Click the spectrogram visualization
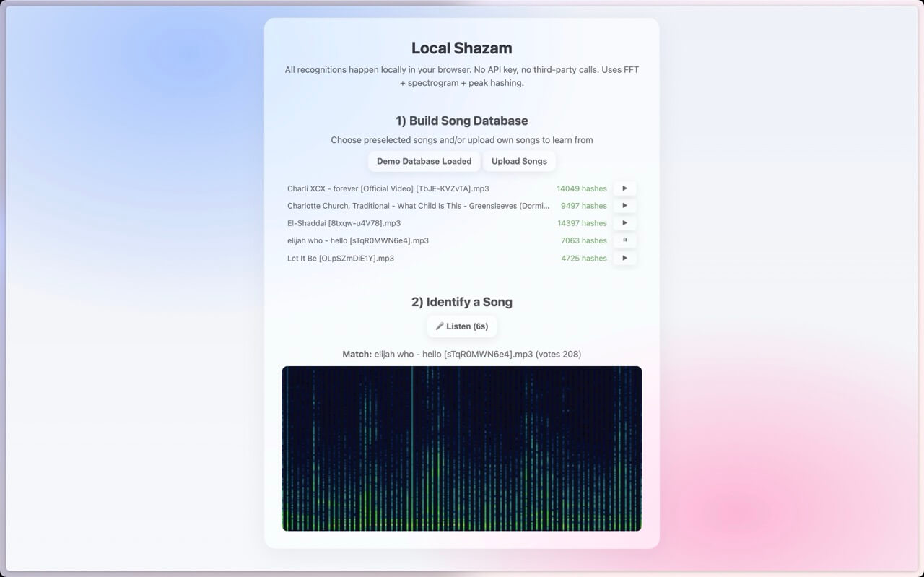Viewport: 924px width, 577px height. (x=462, y=448)
